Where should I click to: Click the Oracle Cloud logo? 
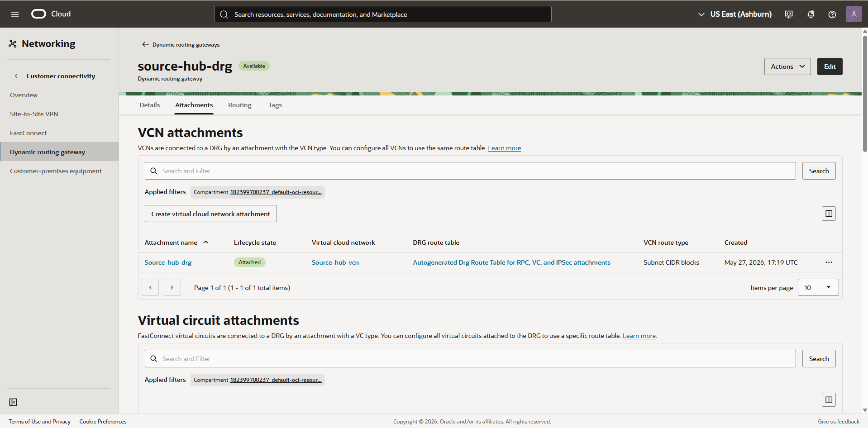click(51, 14)
